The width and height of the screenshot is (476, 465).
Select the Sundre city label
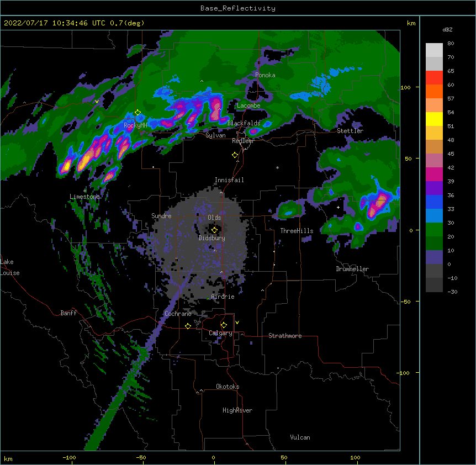coord(161,216)
